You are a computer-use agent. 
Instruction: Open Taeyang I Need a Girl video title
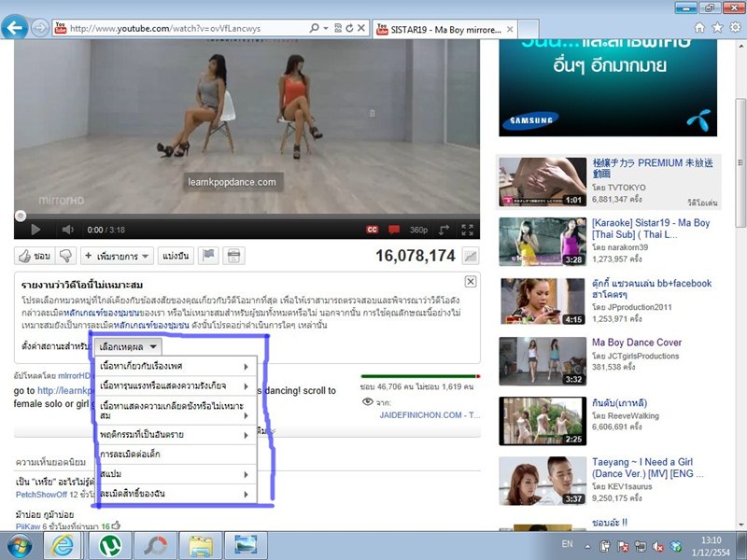(647, 468)
